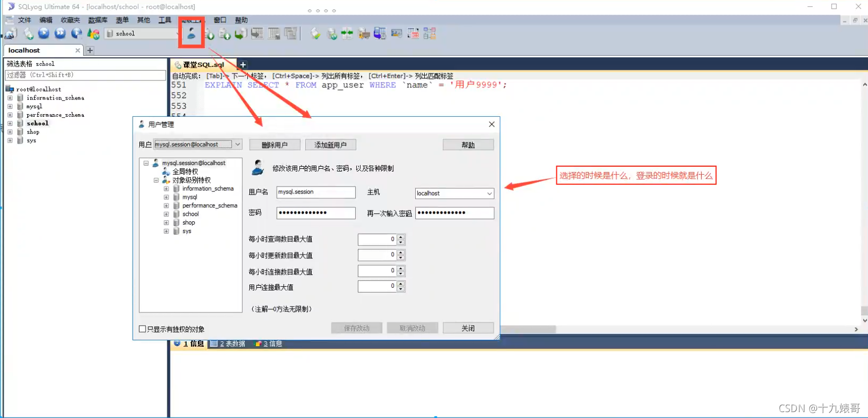This screenshot has height=418, width=868.
Task: Open the 主机 localhost combo box
Action: click(454, 193)
